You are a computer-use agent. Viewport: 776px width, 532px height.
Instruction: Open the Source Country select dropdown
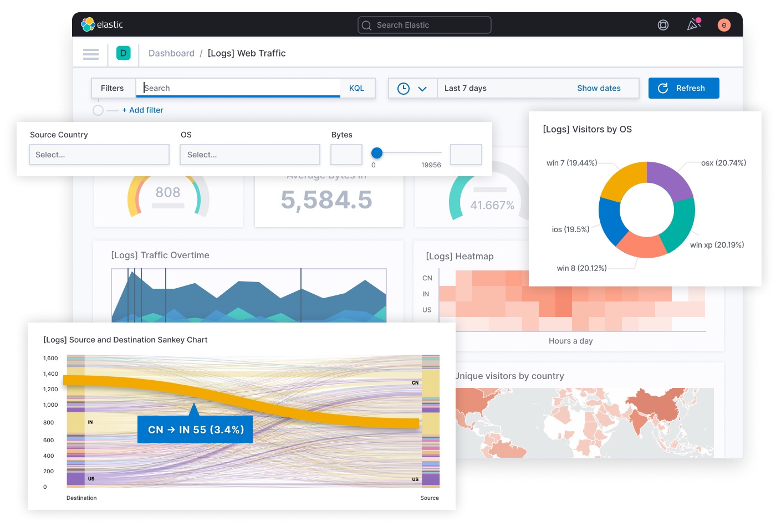pyautogui.click(x=99, y=155)
